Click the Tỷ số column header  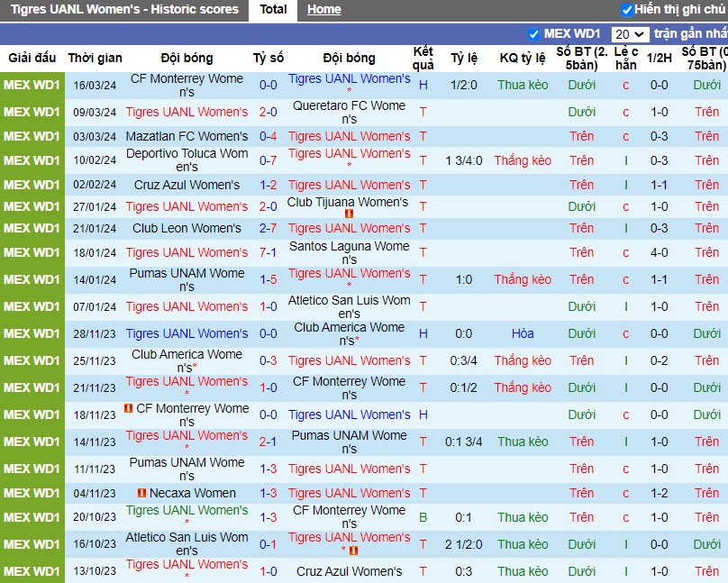[x=268, y=58]
